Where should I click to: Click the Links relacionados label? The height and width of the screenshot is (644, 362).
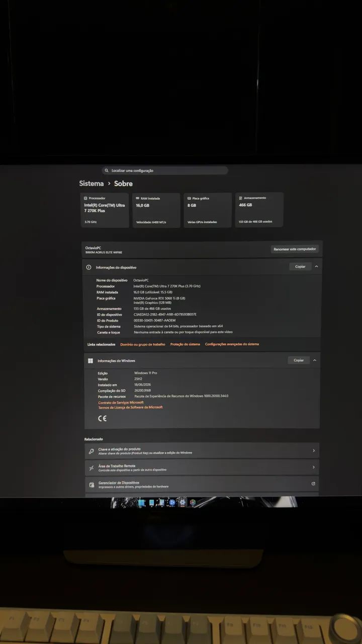click(102, 344)
